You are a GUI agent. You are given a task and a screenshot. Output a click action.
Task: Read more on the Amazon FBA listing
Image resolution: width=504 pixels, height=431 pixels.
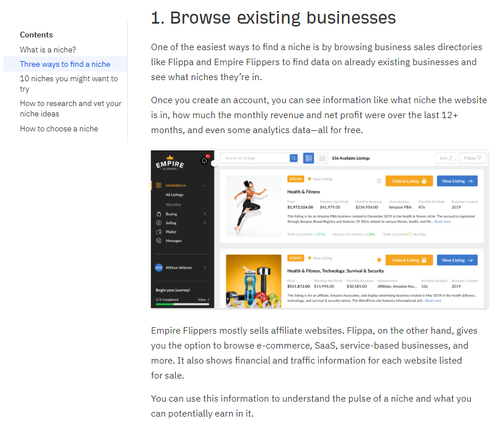(x=442, y=222)
